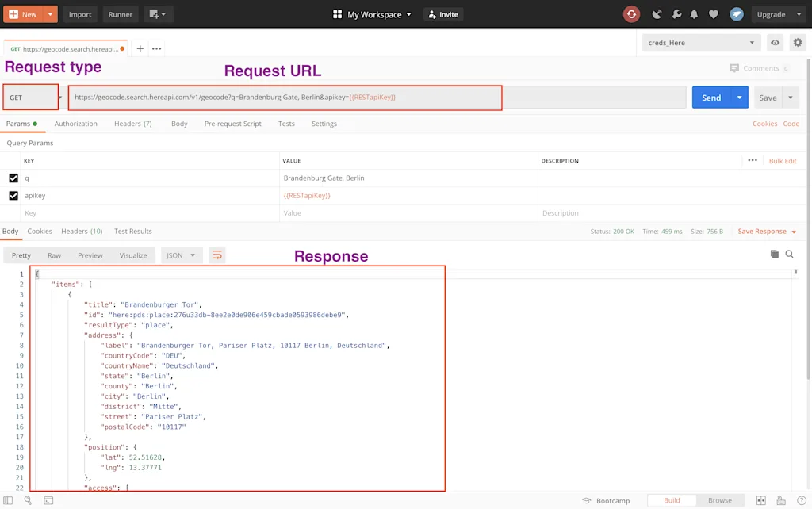The image size is (812, 509).
Task: Select the Params tab
Action: (21, 124)
